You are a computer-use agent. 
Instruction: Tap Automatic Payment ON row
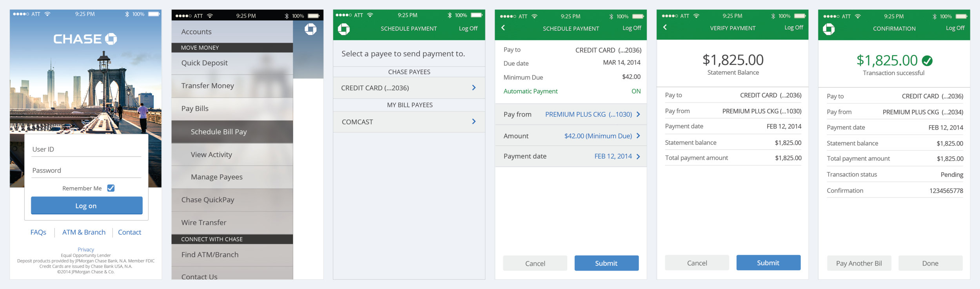click(572, 91)
